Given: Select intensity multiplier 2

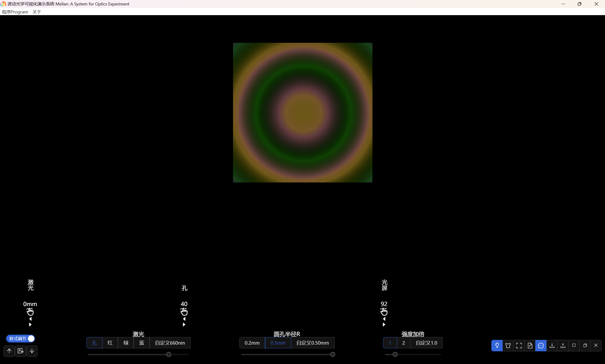Looking at the screenshot, I should click(403, 343).
